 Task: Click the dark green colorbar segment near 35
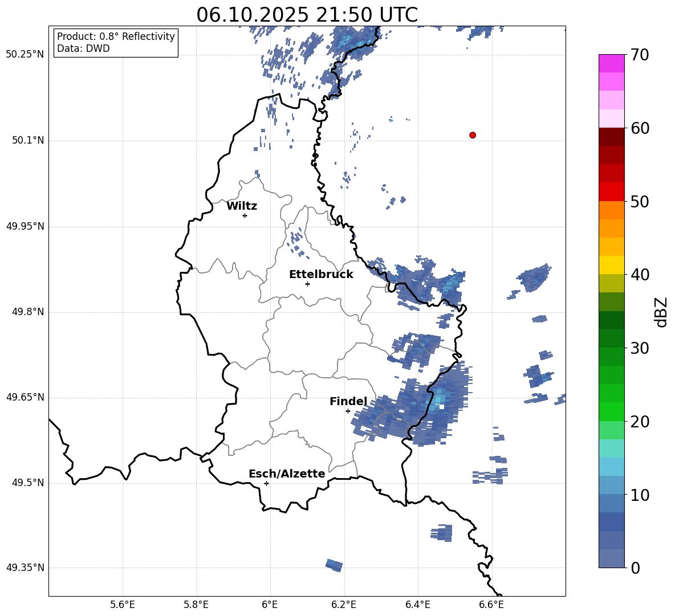611,320
